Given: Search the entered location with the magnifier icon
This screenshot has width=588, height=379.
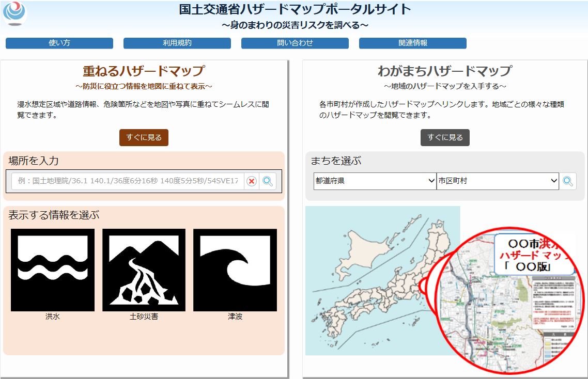Looking at the screenshot, I should [268, 181].
